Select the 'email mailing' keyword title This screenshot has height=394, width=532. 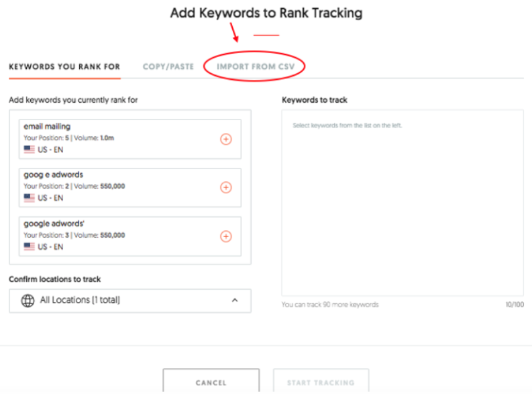click(x=47, y=126)
